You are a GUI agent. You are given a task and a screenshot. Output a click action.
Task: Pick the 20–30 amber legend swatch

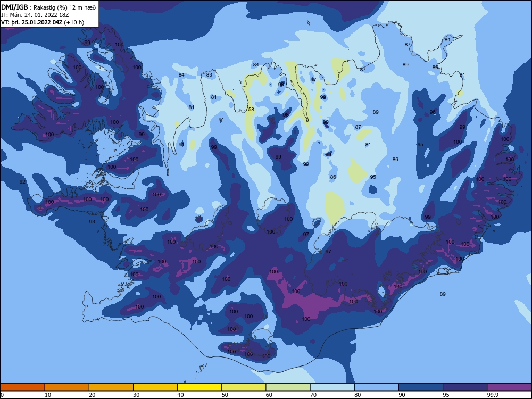pos(111,387)
